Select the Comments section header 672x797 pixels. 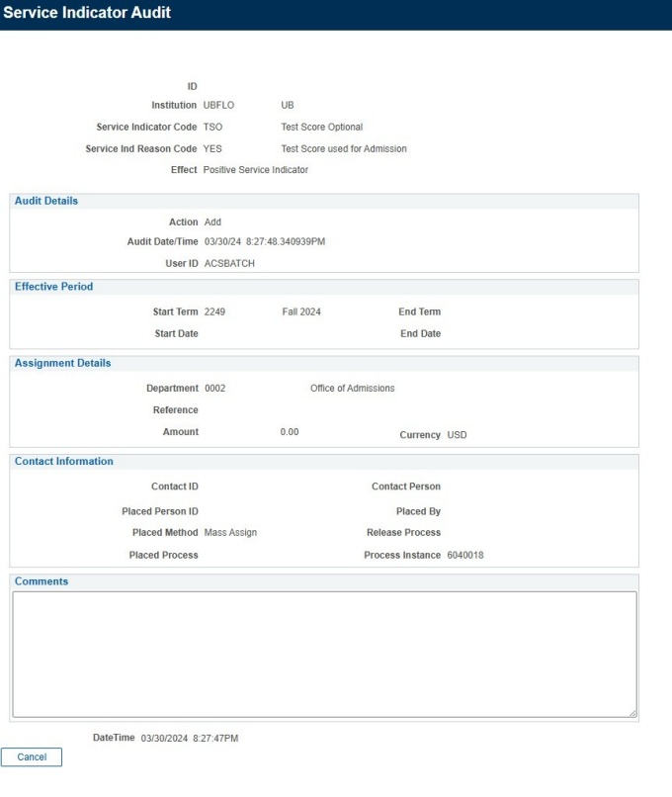coord(42,581)
